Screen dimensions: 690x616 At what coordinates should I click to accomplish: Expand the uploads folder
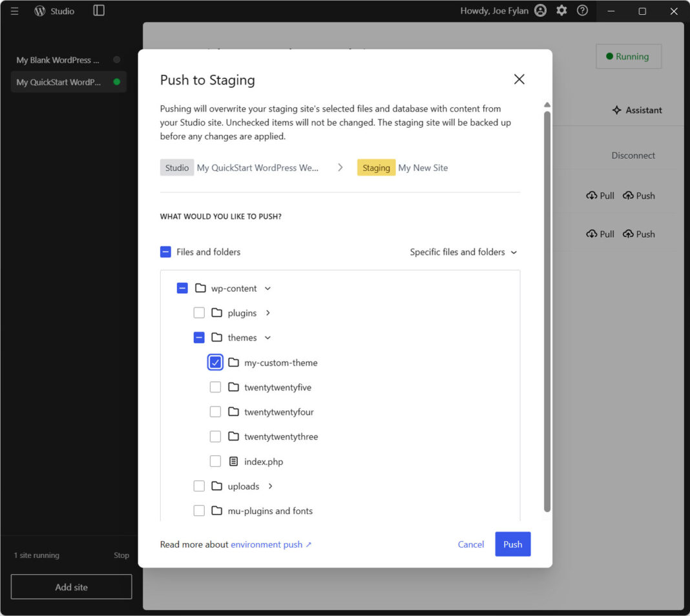pos(271,486)
